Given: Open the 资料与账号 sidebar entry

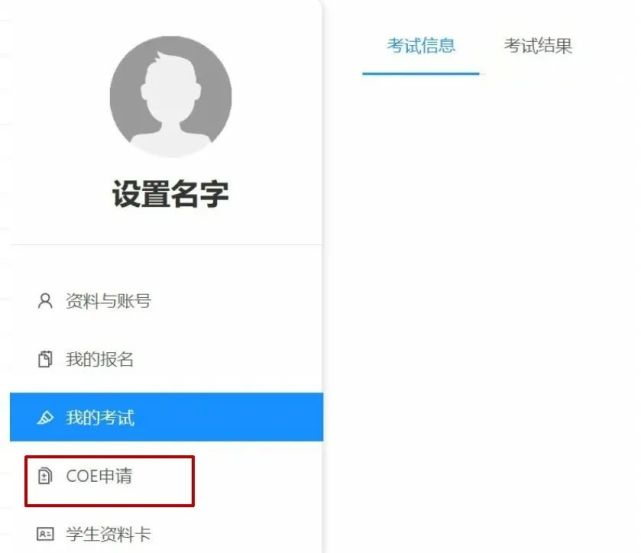Looking at the screenshot, I should click(108, 301).
